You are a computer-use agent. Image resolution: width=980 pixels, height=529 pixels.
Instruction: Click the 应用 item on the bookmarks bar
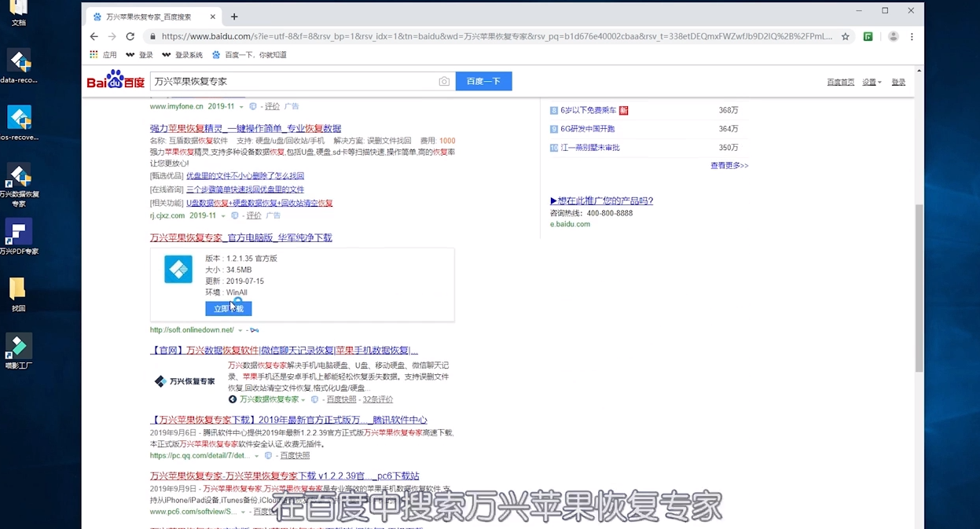[x=106, y=54]
